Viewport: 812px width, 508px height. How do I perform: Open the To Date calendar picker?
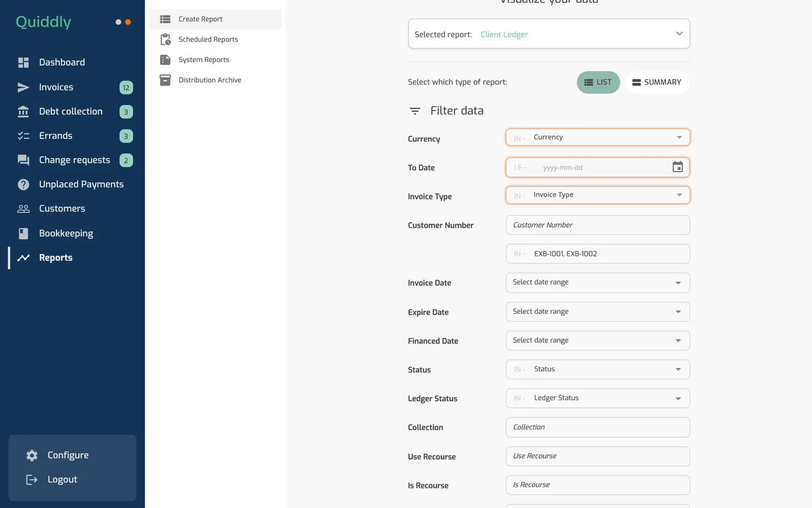(678, 167)
